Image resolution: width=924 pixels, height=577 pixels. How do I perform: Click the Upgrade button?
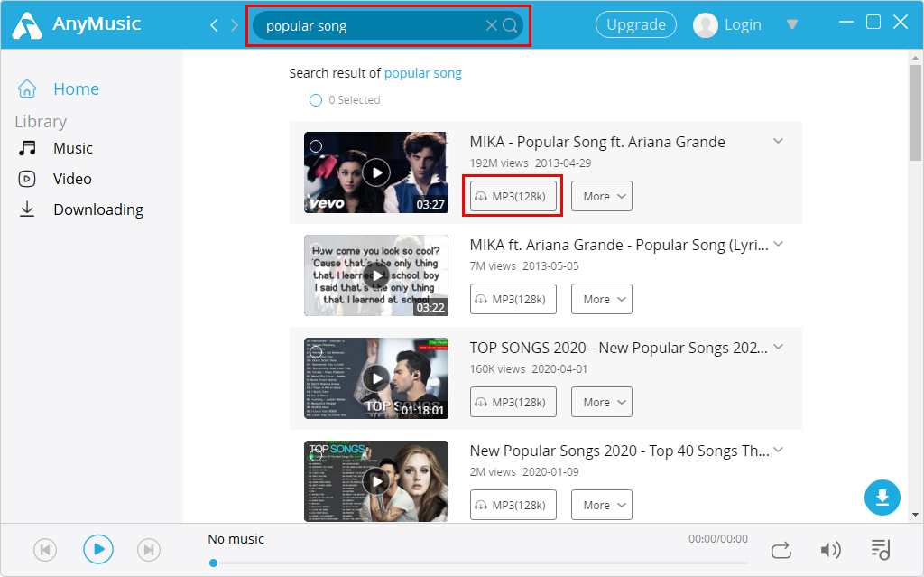tap(635, 24)
